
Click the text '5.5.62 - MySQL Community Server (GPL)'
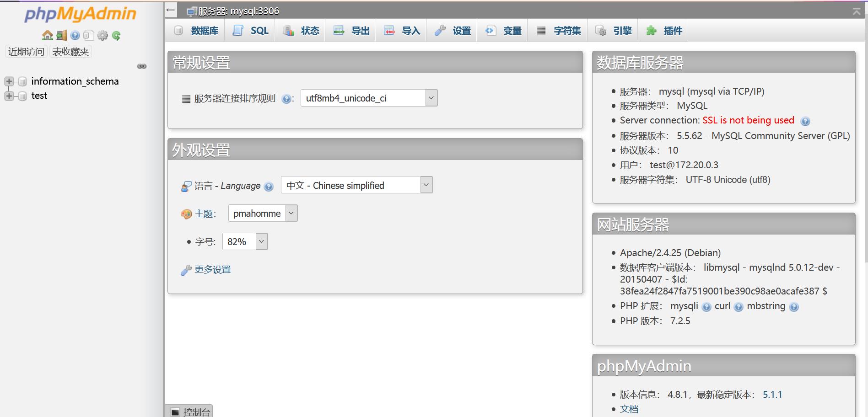tap(763, 136)
